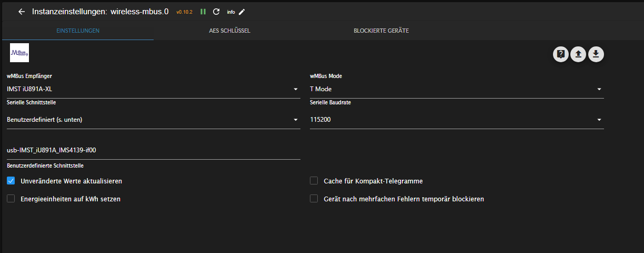The image size is (644, 253).
Task: Open the help question mark icon
Action: [561, 54]
